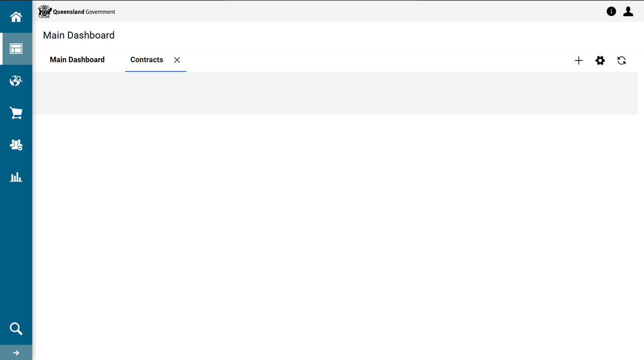
Task: Click the info icon in header
Action: [x=611, y=12]
